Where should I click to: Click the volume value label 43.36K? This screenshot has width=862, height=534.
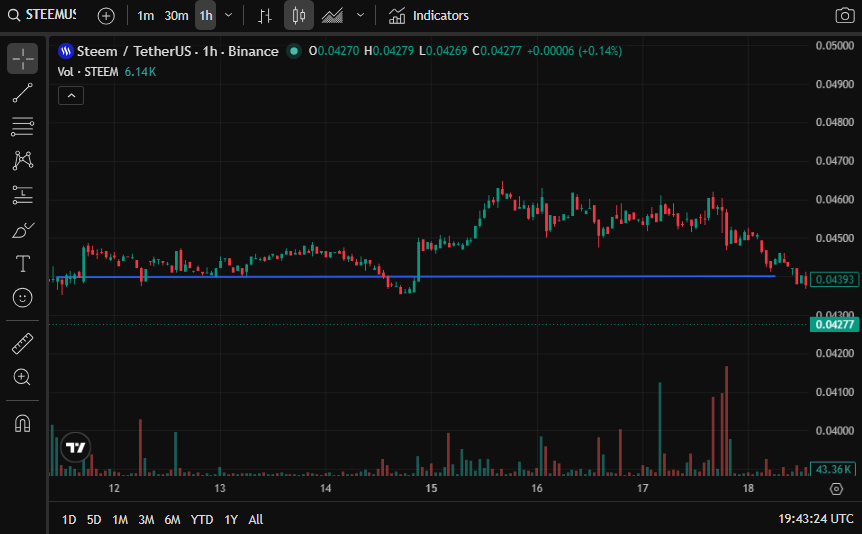(x=834, y=469)
